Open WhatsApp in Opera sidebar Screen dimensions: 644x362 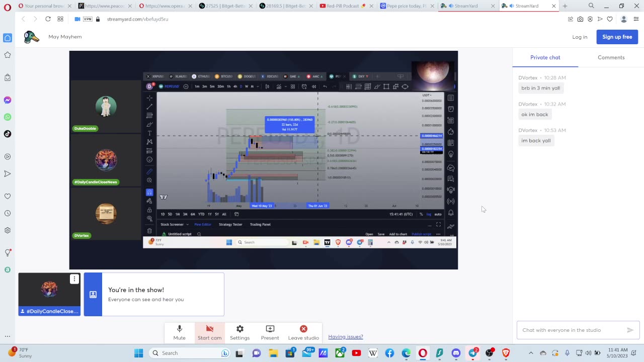point(8,117)
